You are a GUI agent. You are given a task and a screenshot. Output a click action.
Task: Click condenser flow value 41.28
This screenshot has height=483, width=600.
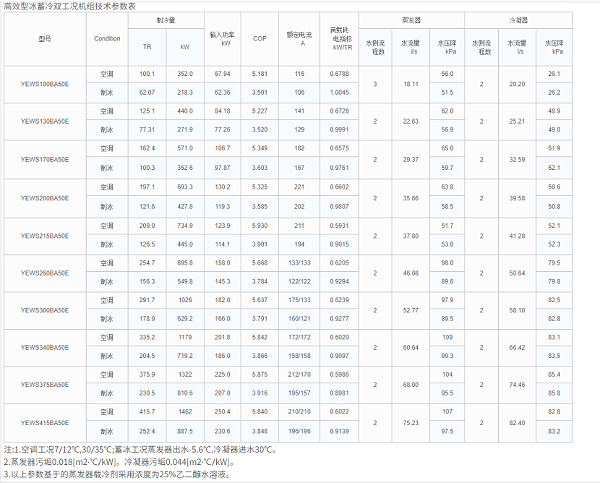coord(517,236)
